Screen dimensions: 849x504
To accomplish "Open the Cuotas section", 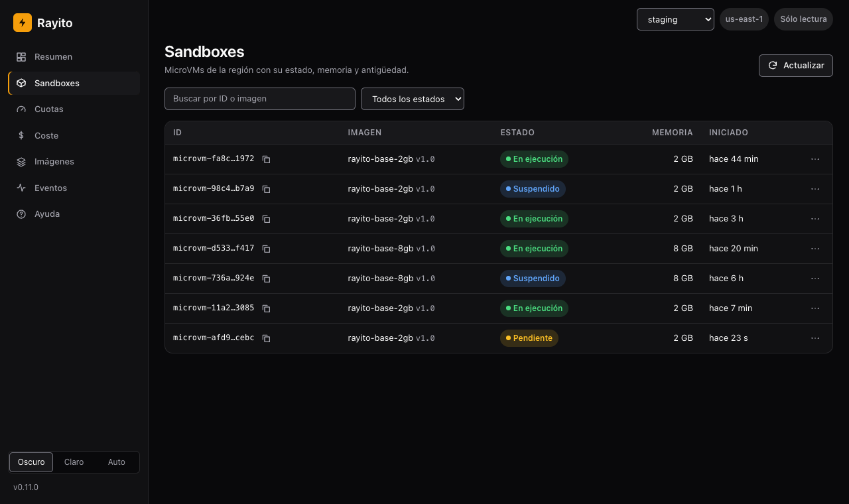I will [74, 109].
